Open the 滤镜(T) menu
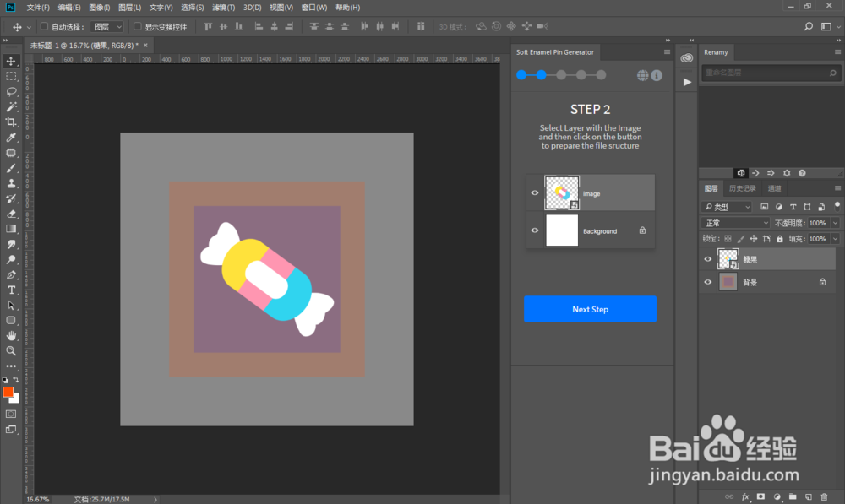 (223, 8)
